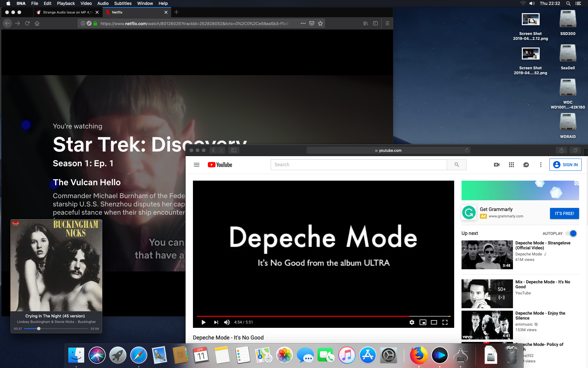Viewport: 588px width, 368px height.
Task: Toggle the AUTOPLAY switch off
Action: click(571, 233)
